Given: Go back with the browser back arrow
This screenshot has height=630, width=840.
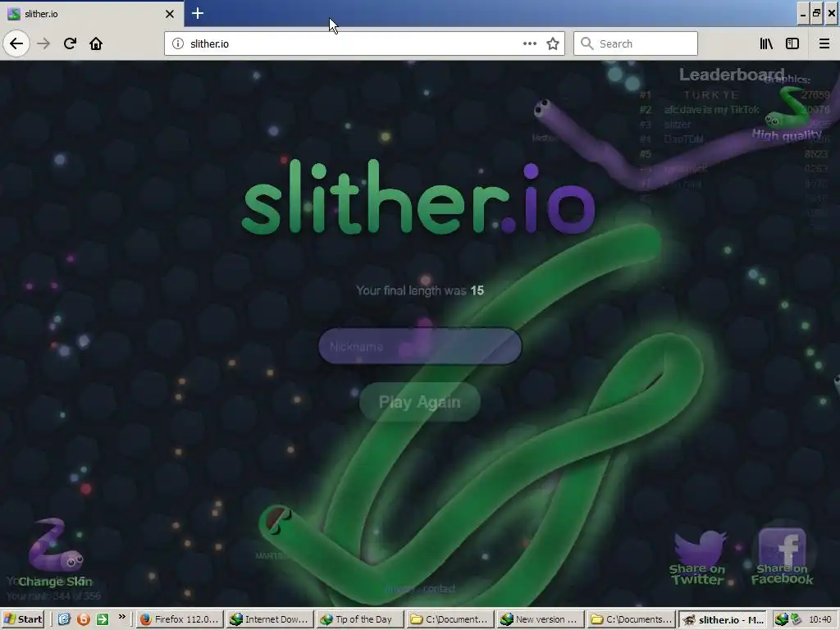Looking at the screenshot, I should click(16, 43).
